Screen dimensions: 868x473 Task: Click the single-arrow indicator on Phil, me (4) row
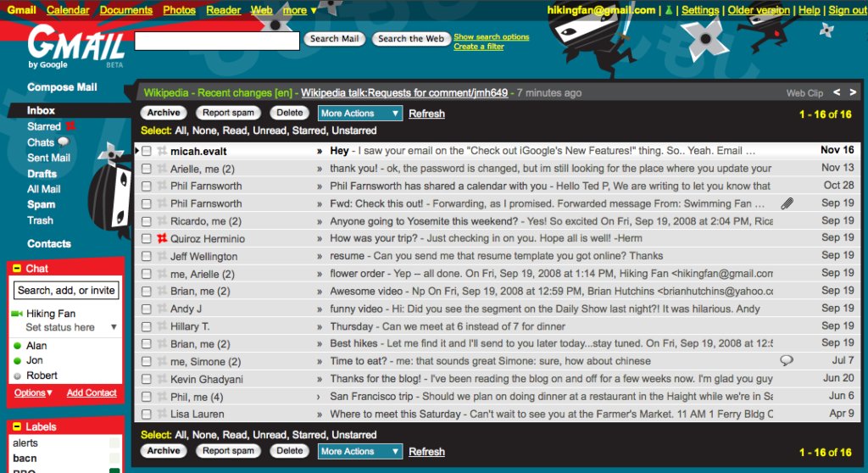pyautogui.click(x=319, y=397)
